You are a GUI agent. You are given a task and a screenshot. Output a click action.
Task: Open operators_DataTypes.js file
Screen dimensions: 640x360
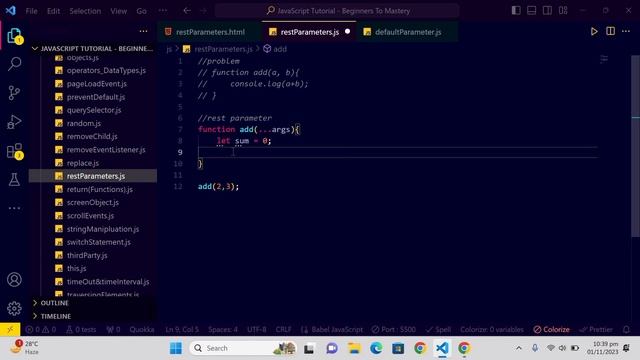(106, 70)
